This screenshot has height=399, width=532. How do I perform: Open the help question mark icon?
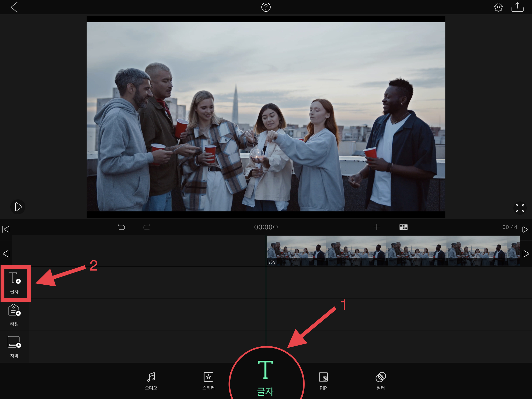pyautogui.click(x=266, y=7)
